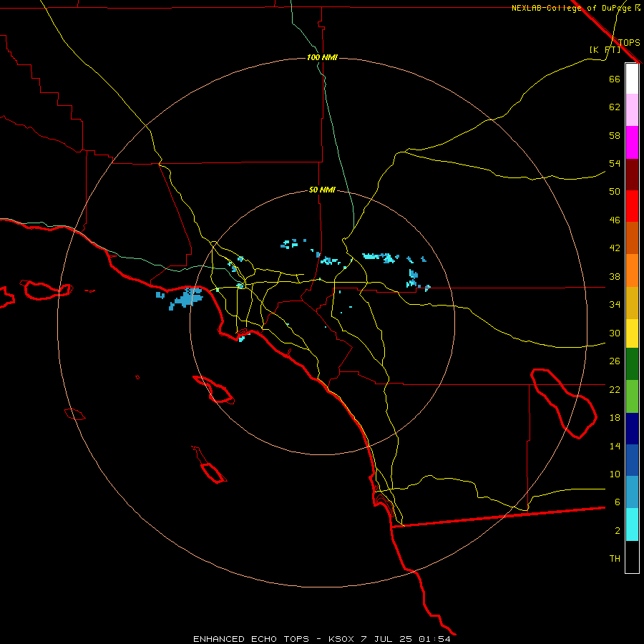Click the bright red legend swatch
This screenshot has height=644, width=644.
(x=632, y=206)
